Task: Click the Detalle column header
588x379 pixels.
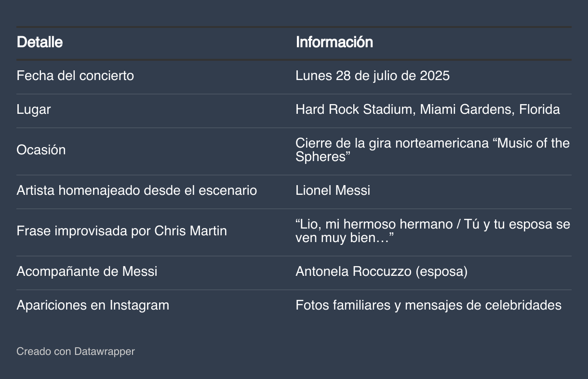Action: [x=40, y=42]
